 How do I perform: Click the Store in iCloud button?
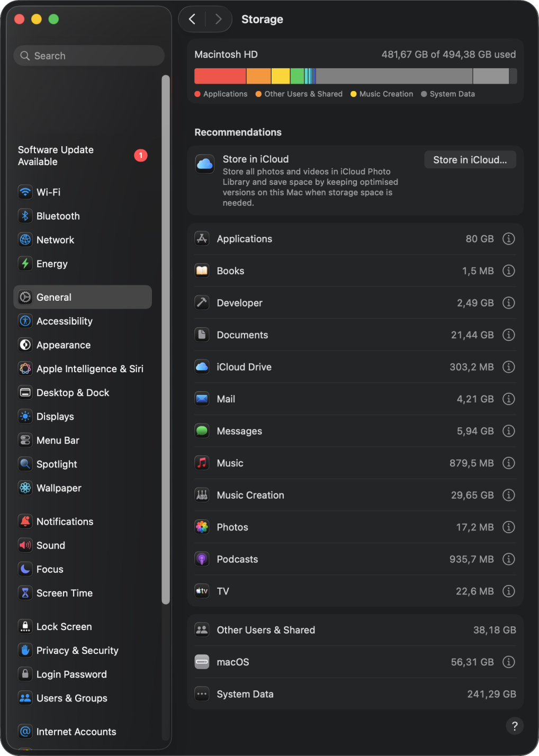pyautogui.click(x=470, y=159)
